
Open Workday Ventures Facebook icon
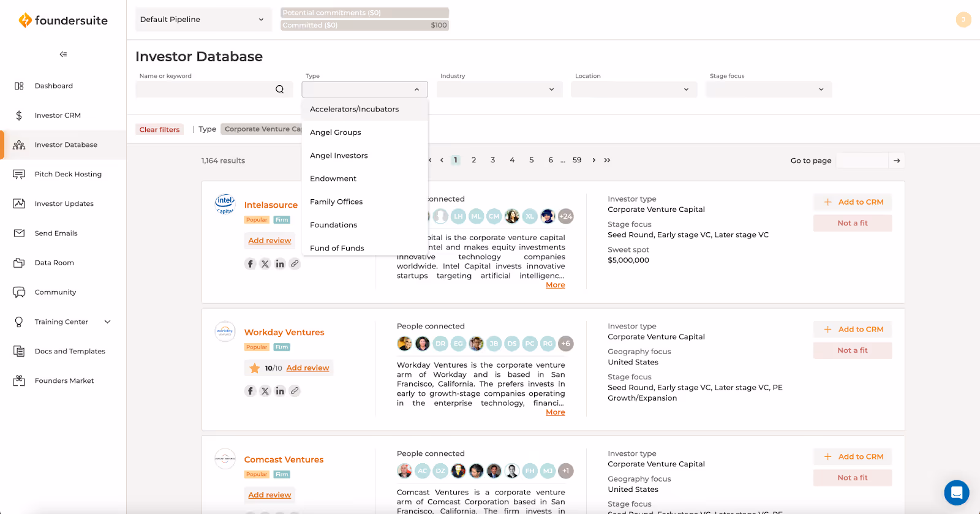tap(250, 391)
